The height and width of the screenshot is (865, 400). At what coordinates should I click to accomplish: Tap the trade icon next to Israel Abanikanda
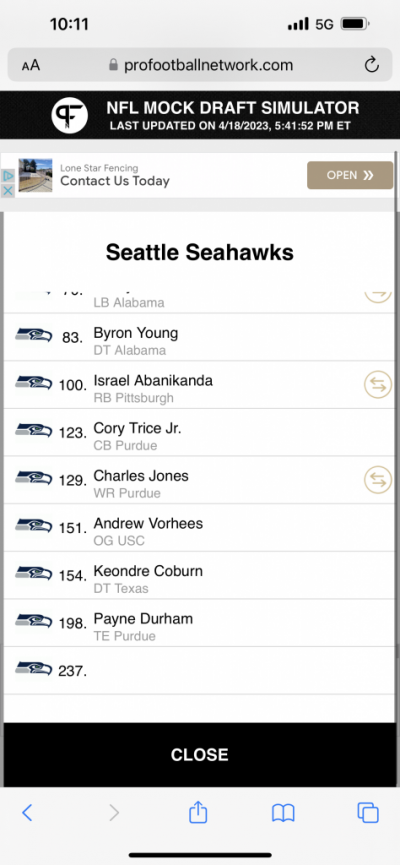(378, 385)
